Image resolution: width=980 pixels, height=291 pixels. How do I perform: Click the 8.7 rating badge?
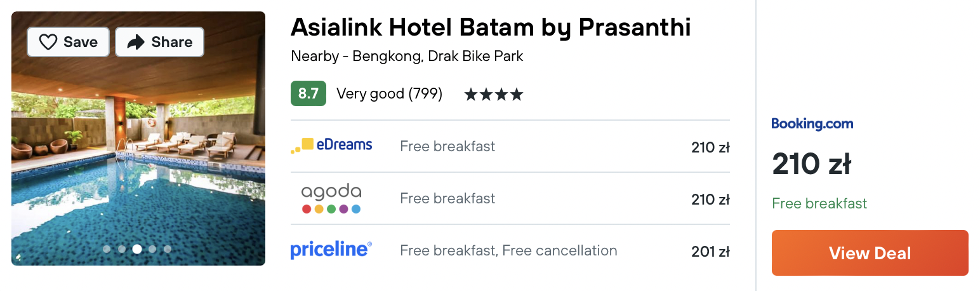click(x=308, y=93)
